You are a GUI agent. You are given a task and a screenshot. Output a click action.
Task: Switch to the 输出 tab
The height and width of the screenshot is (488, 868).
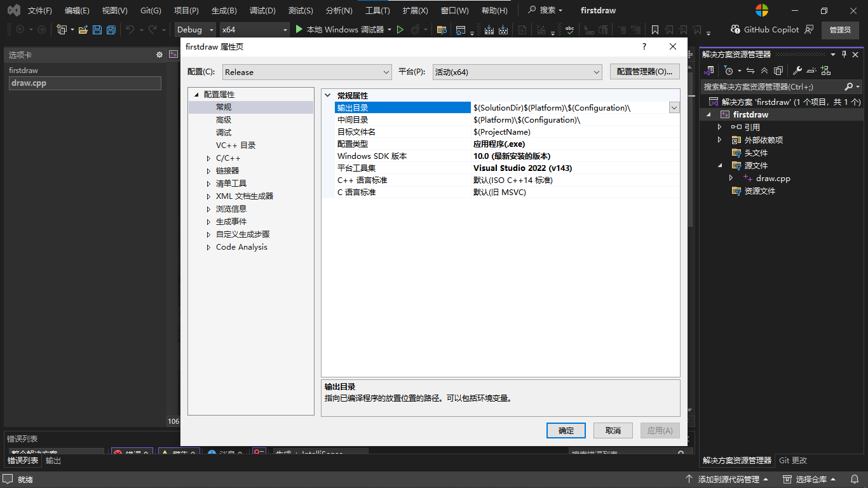click(53, 461)
